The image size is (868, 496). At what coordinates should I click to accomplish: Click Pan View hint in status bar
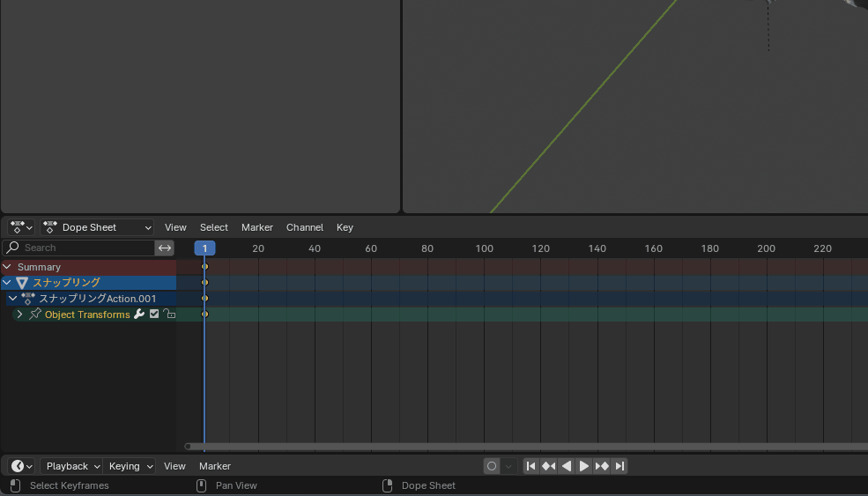[x=236, y=485]
